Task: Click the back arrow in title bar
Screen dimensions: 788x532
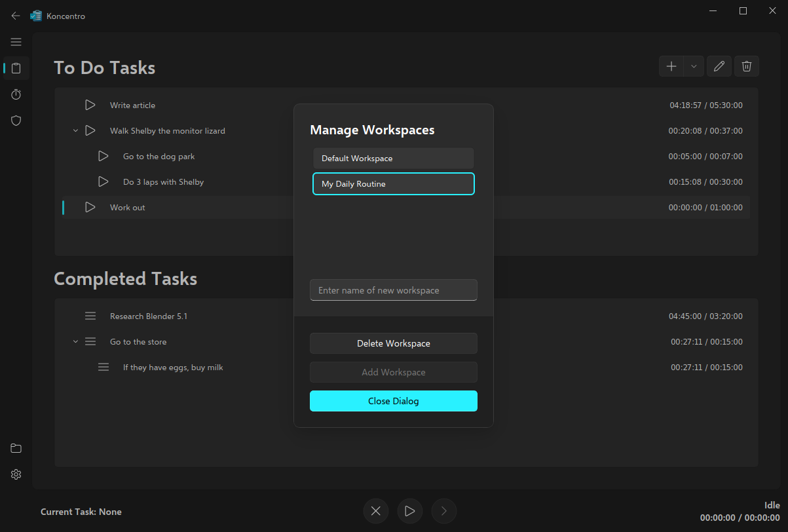Action: point(16,16)
